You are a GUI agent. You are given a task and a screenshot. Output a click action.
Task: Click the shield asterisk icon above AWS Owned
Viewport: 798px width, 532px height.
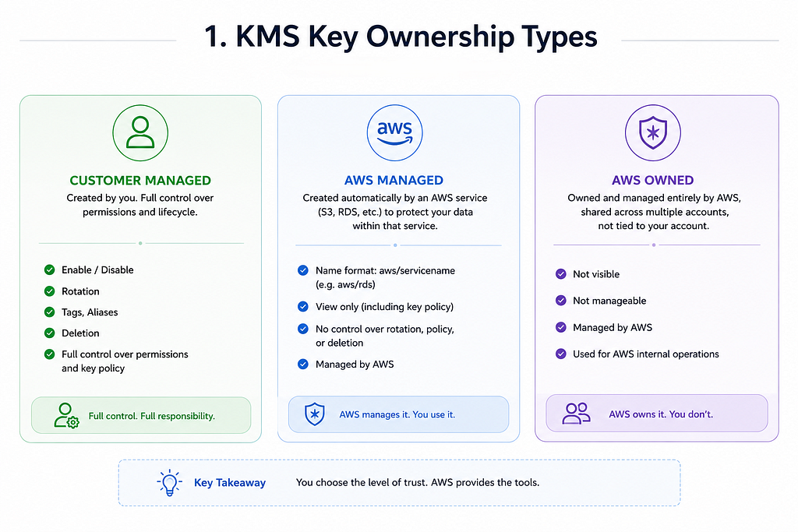point(652,132)
